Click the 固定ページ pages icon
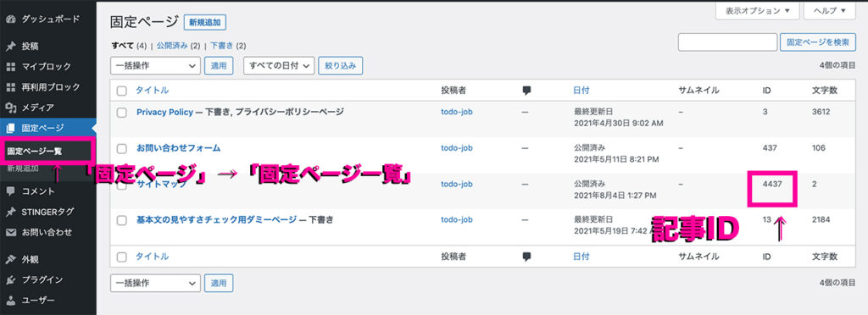The width and height of the screenshot is (868, 315). click(10, 128)
